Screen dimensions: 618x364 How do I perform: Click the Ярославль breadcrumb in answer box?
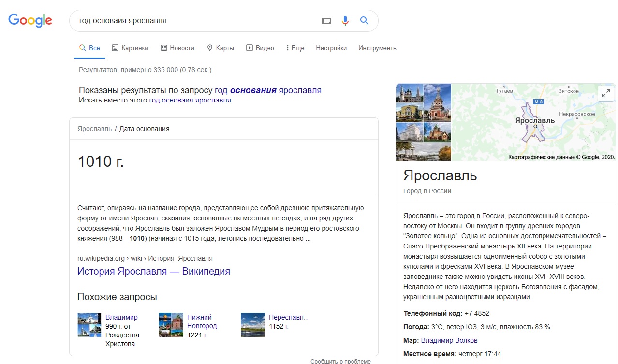(x=94, y=129)
